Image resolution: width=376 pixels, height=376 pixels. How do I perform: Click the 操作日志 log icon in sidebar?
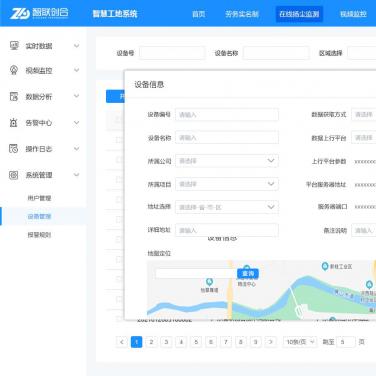14,149
